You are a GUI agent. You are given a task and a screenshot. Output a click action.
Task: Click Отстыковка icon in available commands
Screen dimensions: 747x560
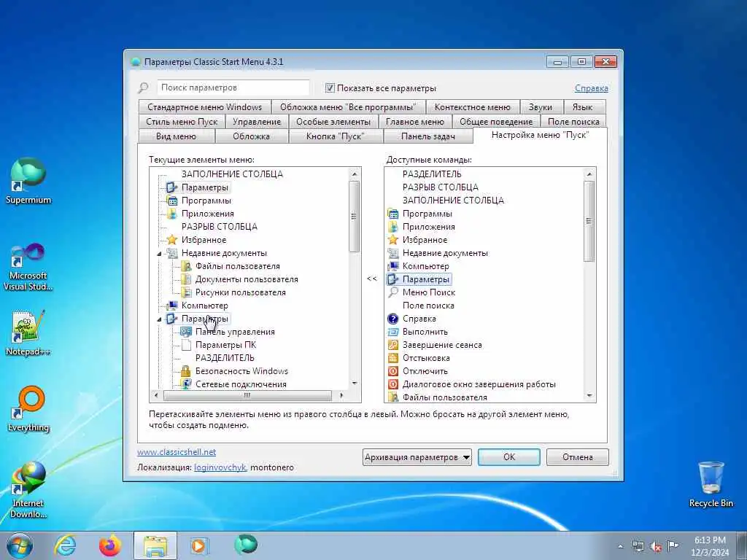pos(393,357)
